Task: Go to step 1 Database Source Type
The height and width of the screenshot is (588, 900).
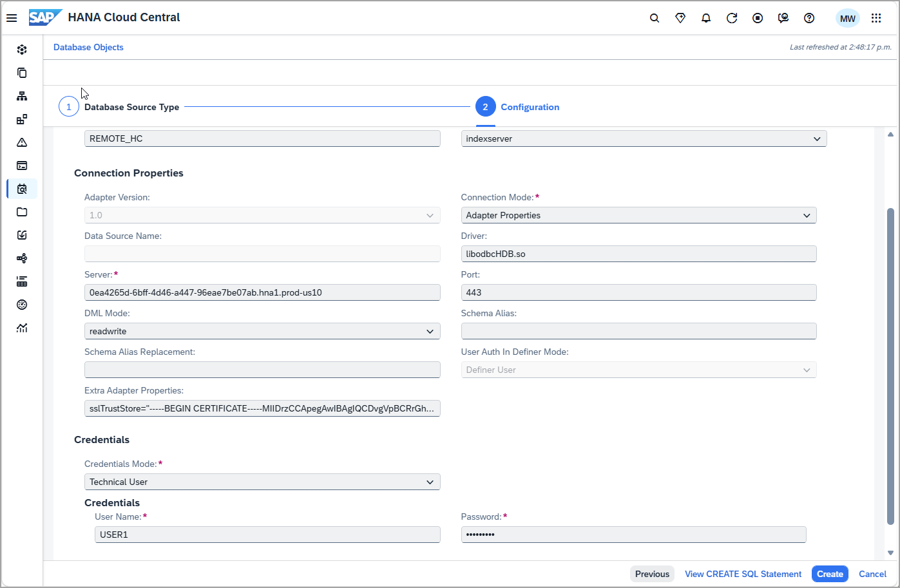Action: (x=119, y=107)
